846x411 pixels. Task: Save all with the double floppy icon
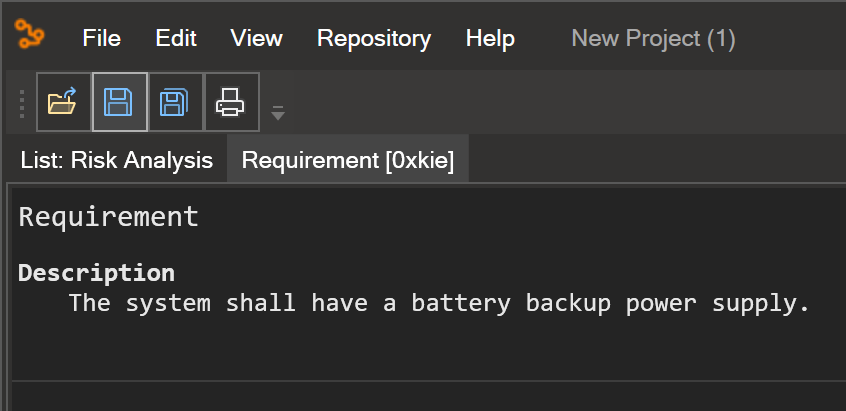pos(175,102)
